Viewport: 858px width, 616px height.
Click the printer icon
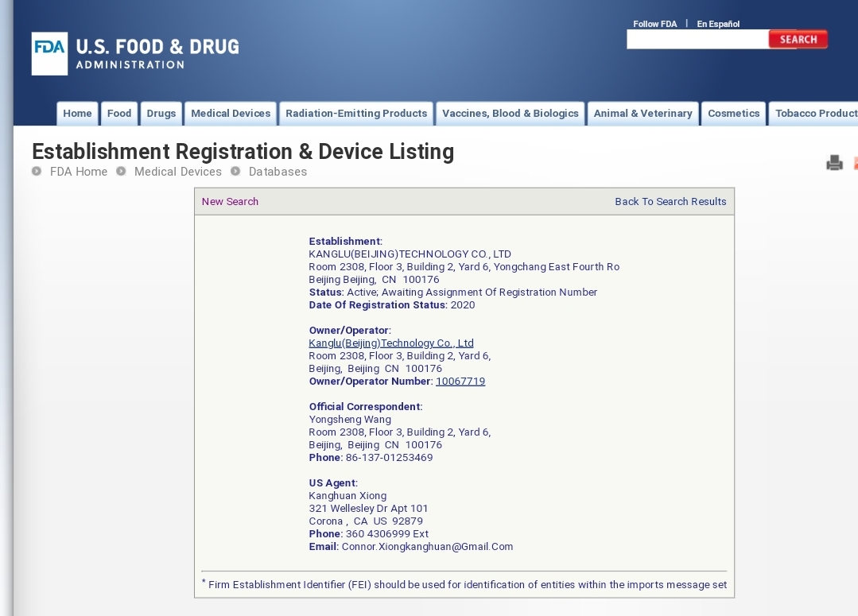point(834,163)
